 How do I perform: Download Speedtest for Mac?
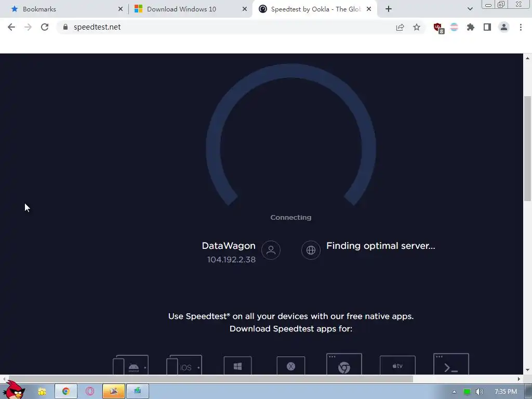[291, 366]
